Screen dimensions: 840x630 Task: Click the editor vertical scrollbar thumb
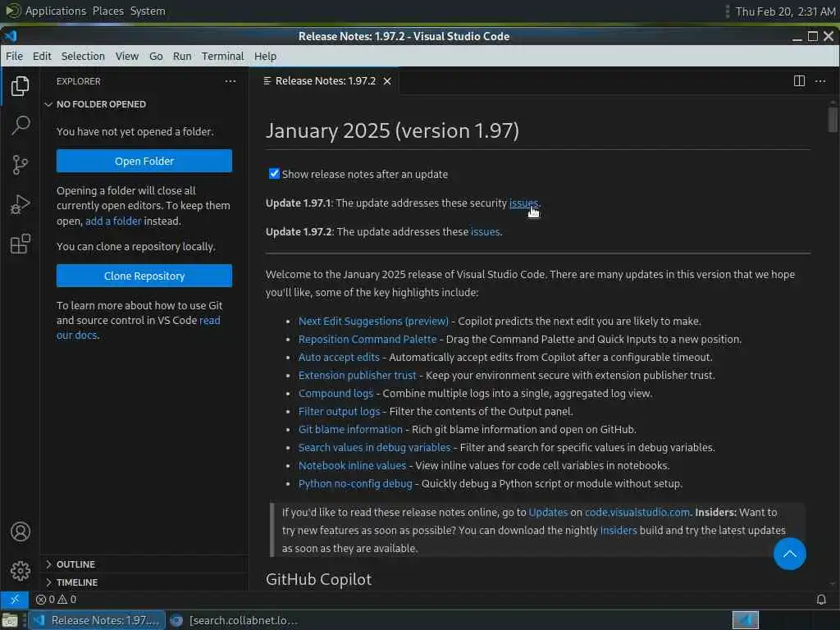pos(832,120)
